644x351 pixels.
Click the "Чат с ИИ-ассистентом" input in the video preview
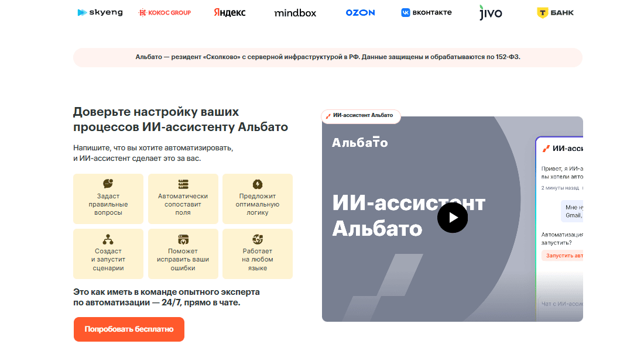point(561,304)
